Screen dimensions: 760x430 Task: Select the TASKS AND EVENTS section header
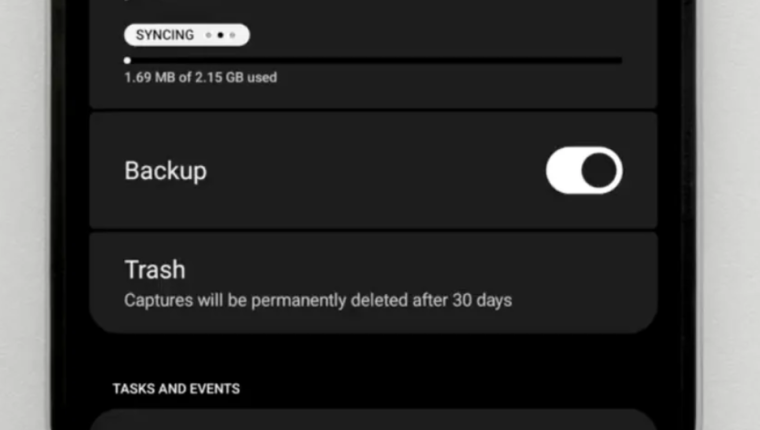pos(176,388)
